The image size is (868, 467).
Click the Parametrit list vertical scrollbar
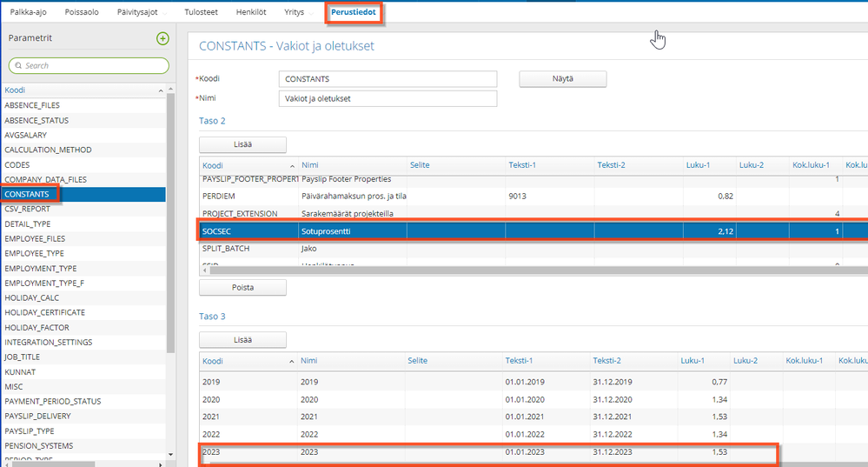click(x=171, y=217)
